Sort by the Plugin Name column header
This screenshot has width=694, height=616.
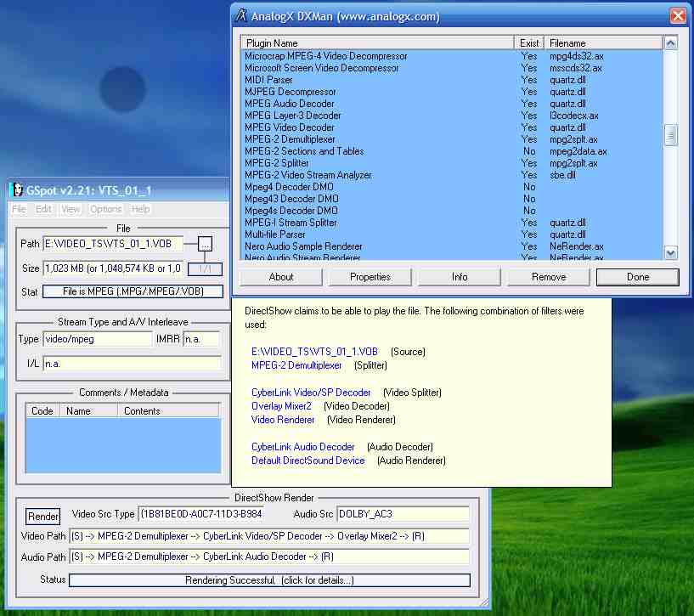[378, 43]
